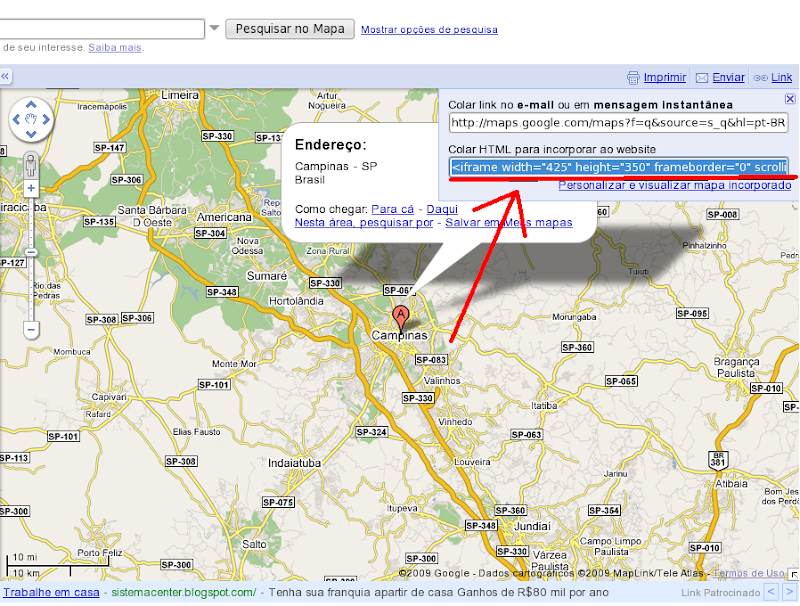Click the SP-075 road marker
Image resolution: width=800 pixels, height=606 pixels.
(278, 502)
